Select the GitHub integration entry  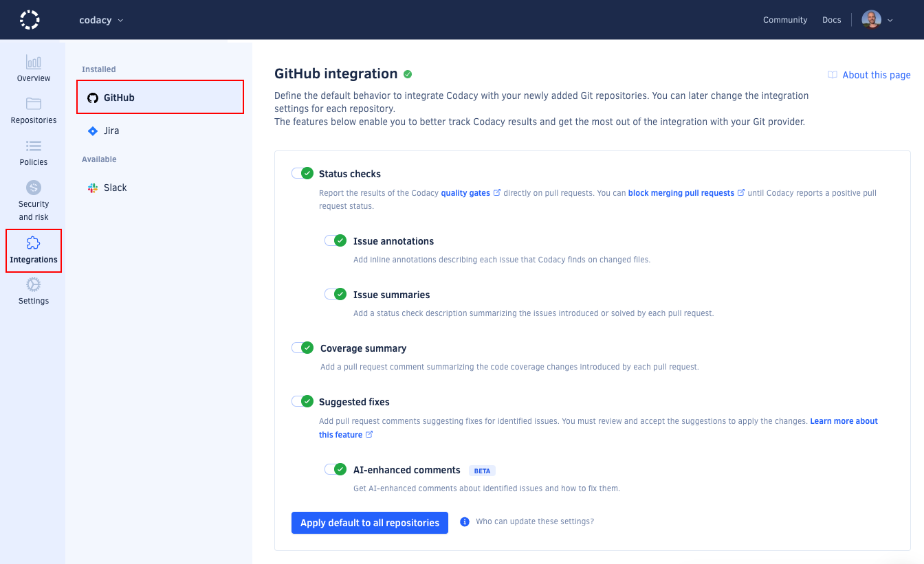click(160, 97)
